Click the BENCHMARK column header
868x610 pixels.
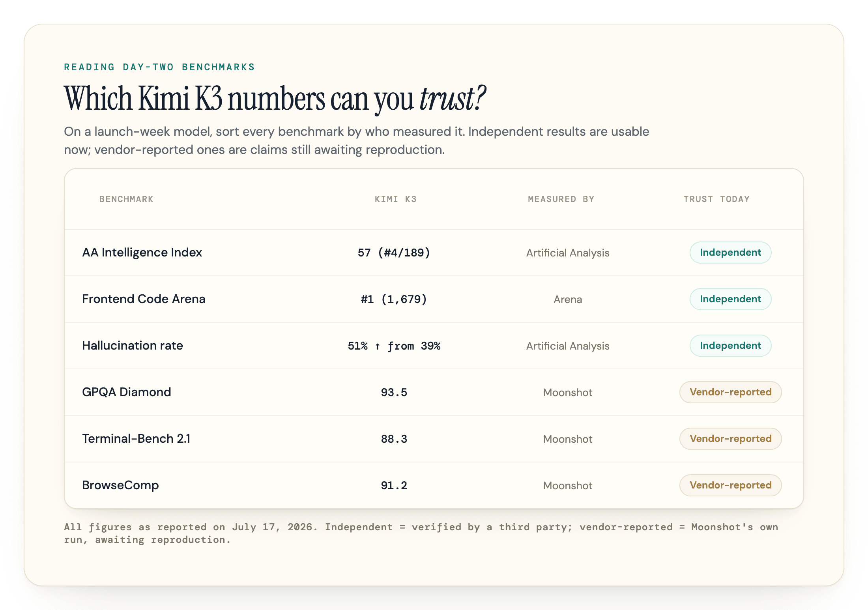[x=126, y=199]
